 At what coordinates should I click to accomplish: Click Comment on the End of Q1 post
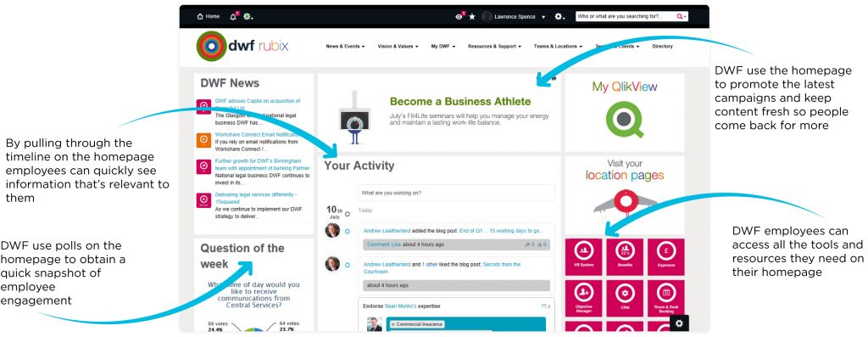pyautogui.click(x=378, y=244)
